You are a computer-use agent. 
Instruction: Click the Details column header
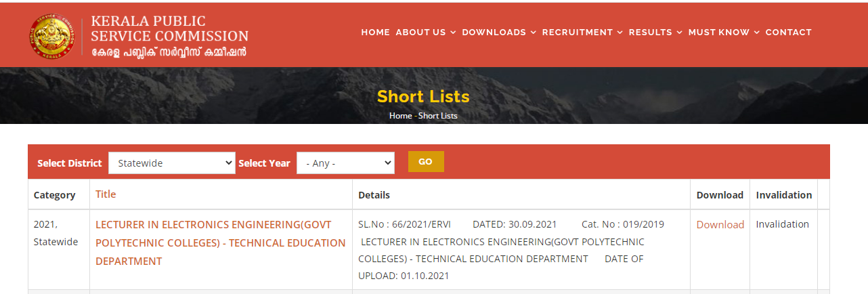(374, 195)
